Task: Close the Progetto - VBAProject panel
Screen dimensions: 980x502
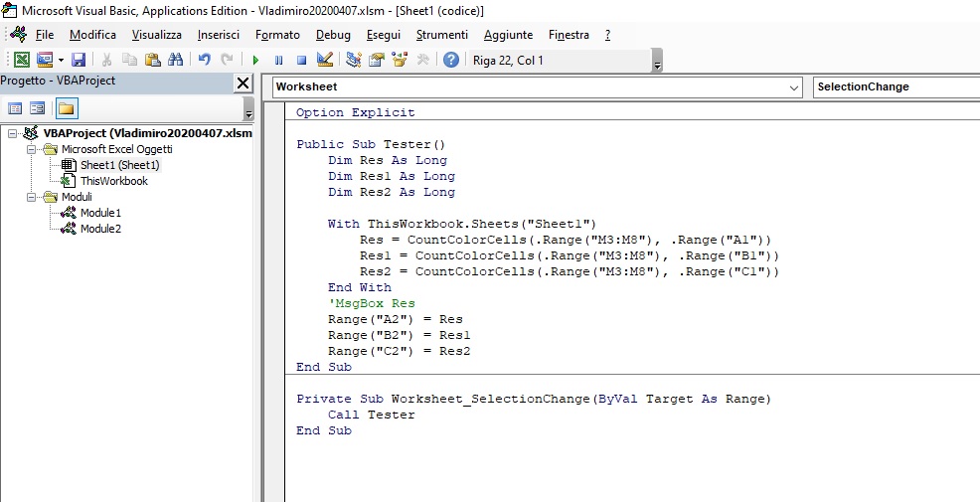Action: (243, 84)
